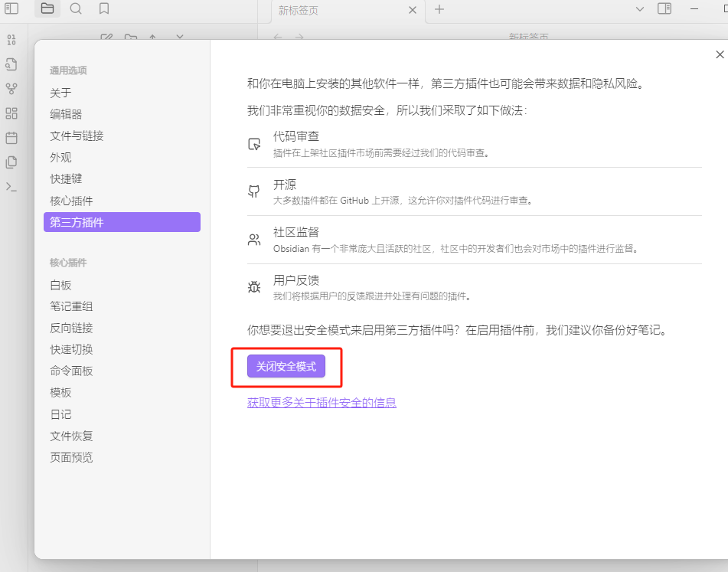The height and width of the screenshot is (572, 728).
Task: Toggle the right sidebar panel icon
Action: click(x=664, y=9)
